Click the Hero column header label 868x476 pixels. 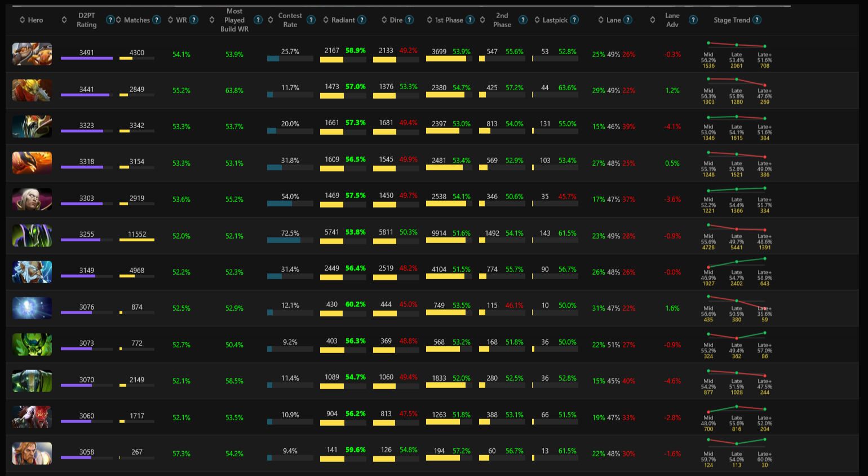click(36, 20)
